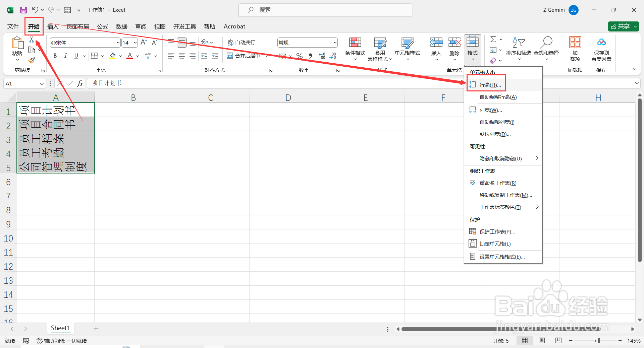Open the font size dropdown
Image resolution: width=644 pixels, height=348 pixels.
[135, 43]
